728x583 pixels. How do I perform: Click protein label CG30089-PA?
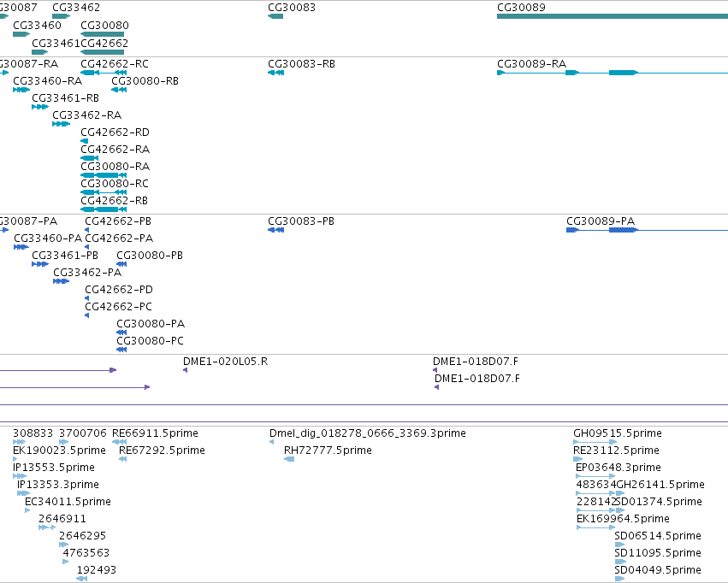tap(601, 221)
